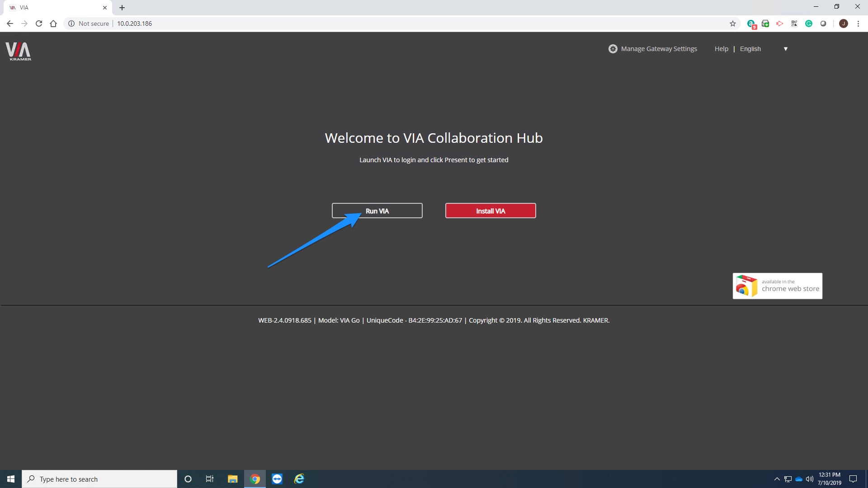The height and width of the screenshot is (488, 868).
Task: Open Internet Explorer from the taskbar
Action: tap(299, 479)
